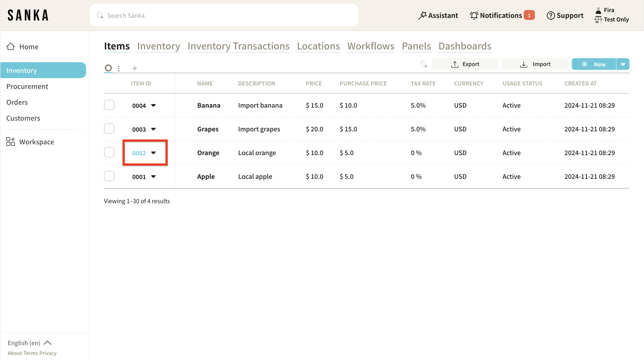This screenshot has height=361, width=644.
Task: Click the table search magnifier icon
Action: click(424, 64)
